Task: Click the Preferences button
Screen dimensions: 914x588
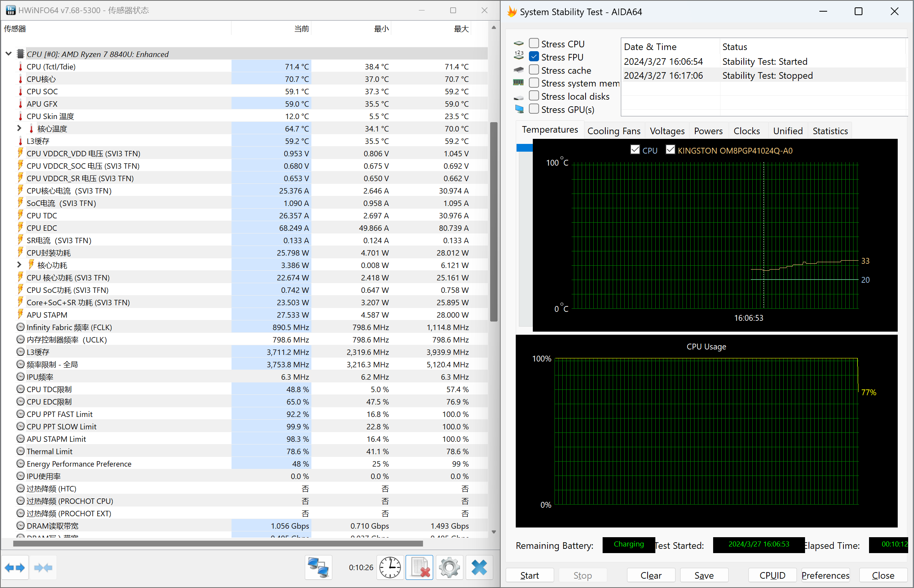Action: (825, 575)
